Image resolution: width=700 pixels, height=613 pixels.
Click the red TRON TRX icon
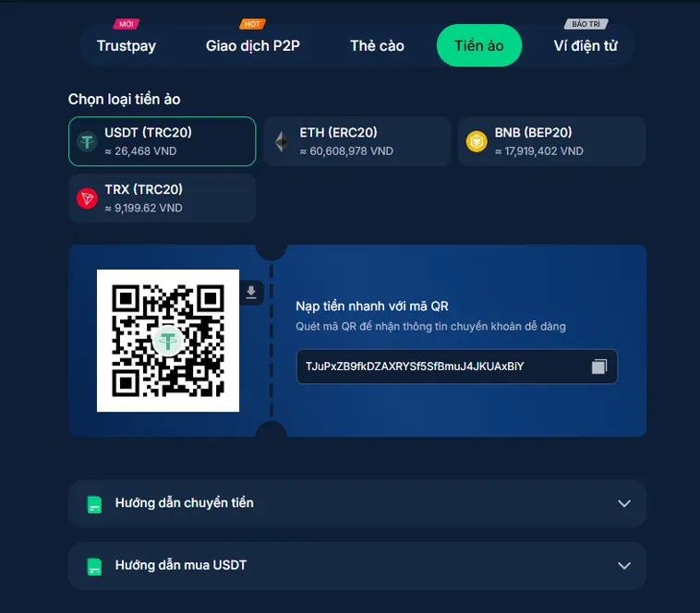[x=87, y=198]
